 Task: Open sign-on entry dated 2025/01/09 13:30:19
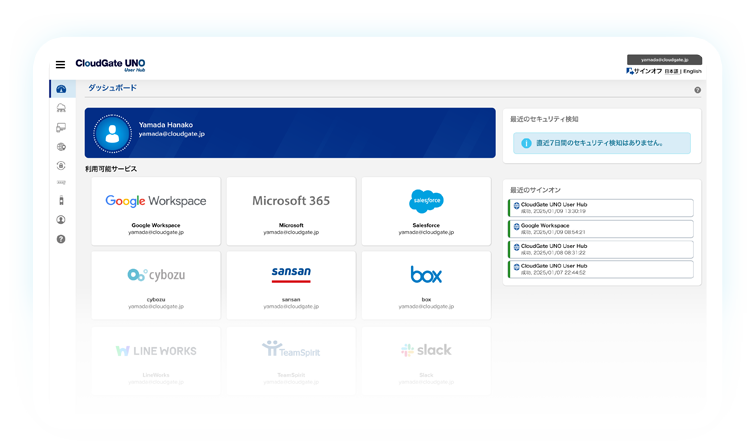click(x=601, y=208)
